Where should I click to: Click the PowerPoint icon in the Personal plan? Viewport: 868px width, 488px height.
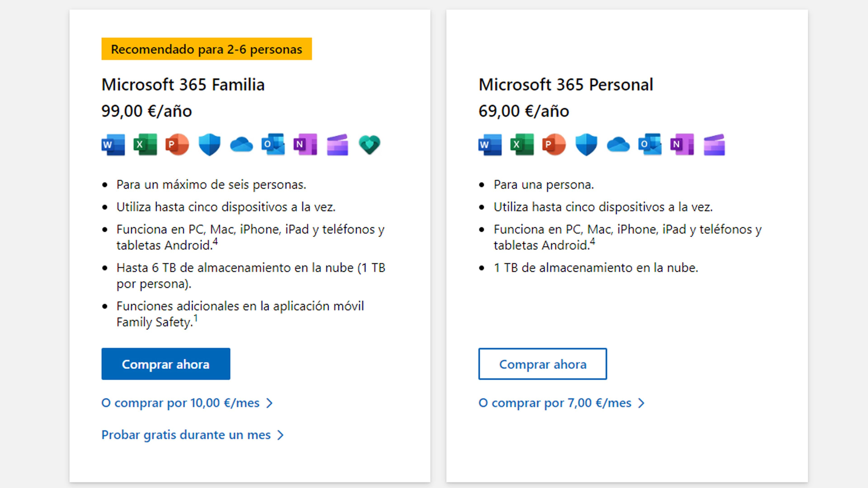tap(554, 145)
